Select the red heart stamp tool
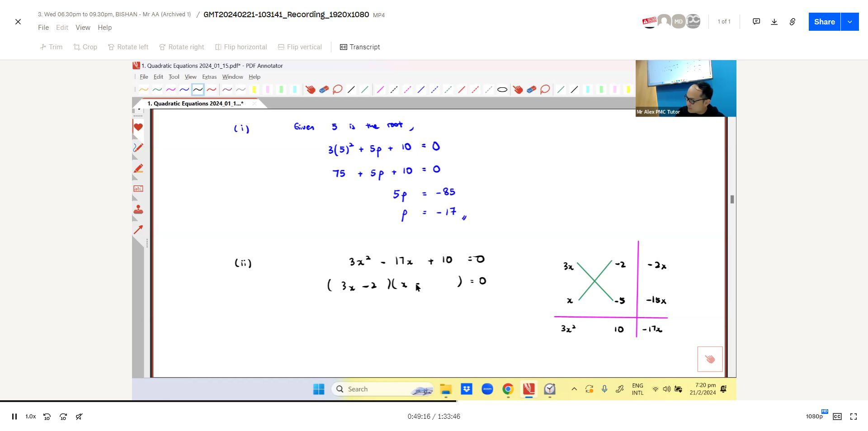Viewport: 868px width, 431px height. 138,128
